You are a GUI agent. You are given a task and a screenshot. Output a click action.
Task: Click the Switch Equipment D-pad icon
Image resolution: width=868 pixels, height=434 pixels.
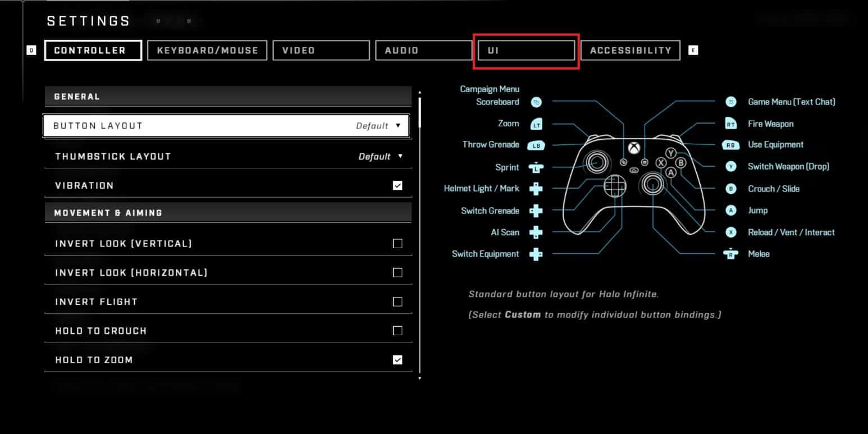[536, 254]
